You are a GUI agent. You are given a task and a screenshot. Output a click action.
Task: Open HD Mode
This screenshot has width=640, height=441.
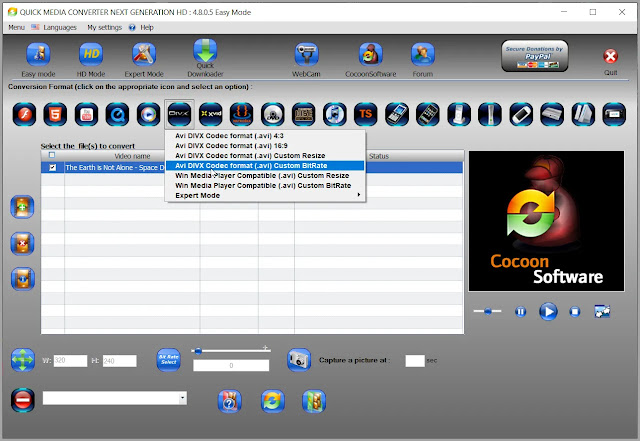pos(91,54)
